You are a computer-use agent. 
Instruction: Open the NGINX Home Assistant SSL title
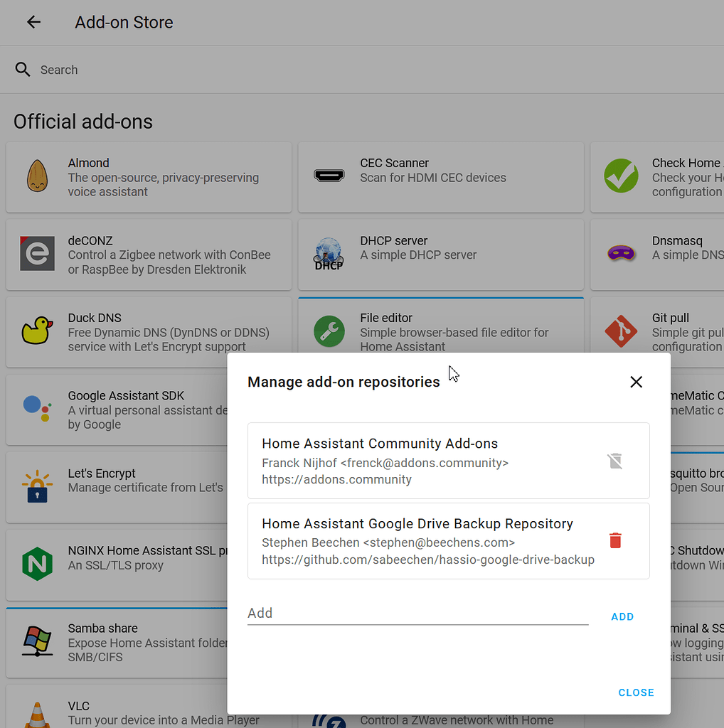pos(147,551)
